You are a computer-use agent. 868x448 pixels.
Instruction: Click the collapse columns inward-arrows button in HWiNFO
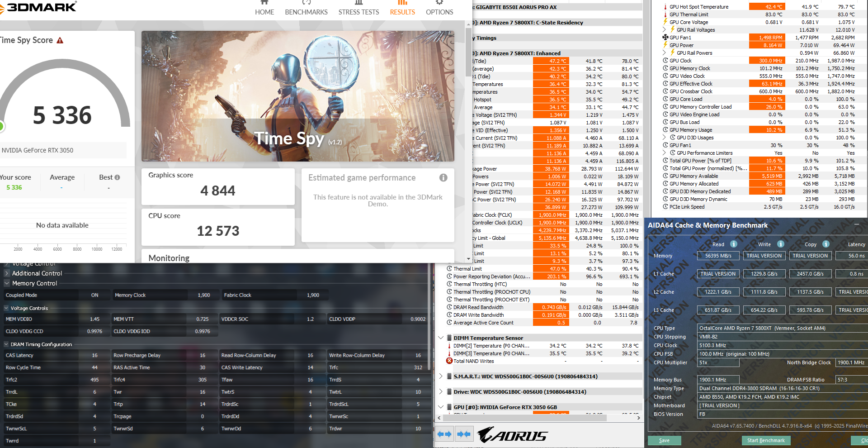click(x=464, y=434)
